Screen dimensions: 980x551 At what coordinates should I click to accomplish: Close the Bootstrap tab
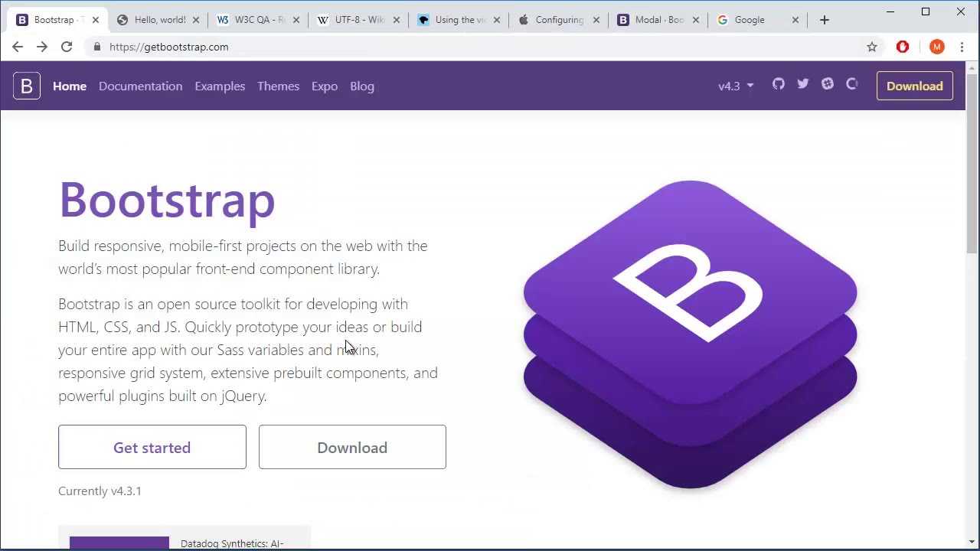[96, 20]
